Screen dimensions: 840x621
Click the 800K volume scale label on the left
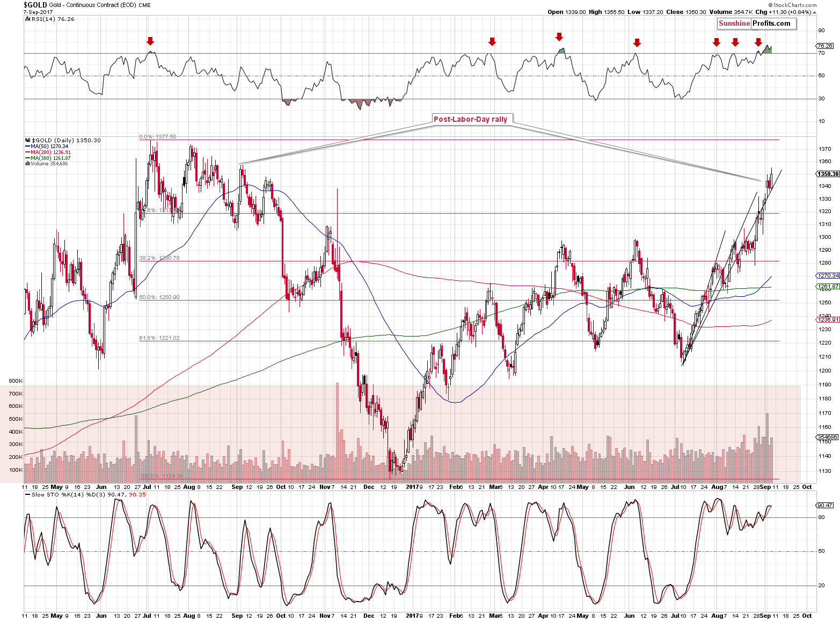16,381
